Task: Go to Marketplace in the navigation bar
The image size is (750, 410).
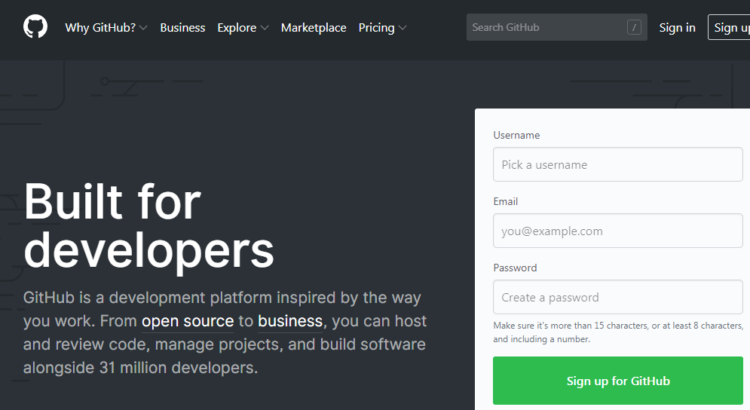Action: (313, 28)
